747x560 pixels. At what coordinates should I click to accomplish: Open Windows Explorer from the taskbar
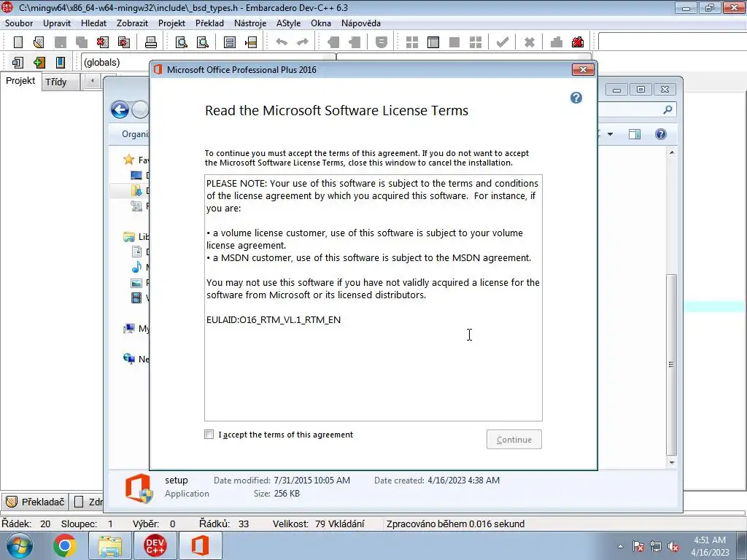[110, 545]
